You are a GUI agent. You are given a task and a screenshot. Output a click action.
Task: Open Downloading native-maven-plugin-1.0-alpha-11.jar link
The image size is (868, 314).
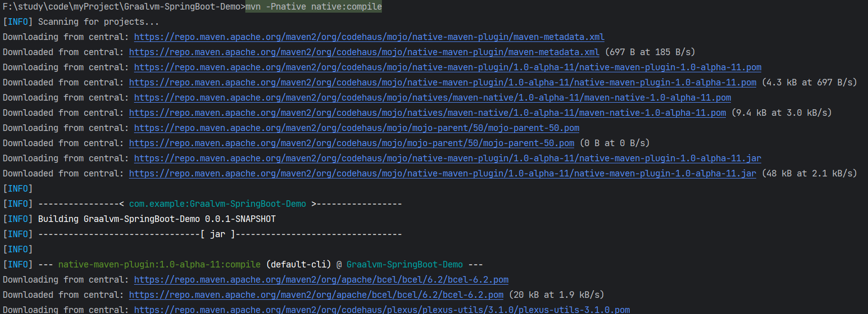click(448, 158)
